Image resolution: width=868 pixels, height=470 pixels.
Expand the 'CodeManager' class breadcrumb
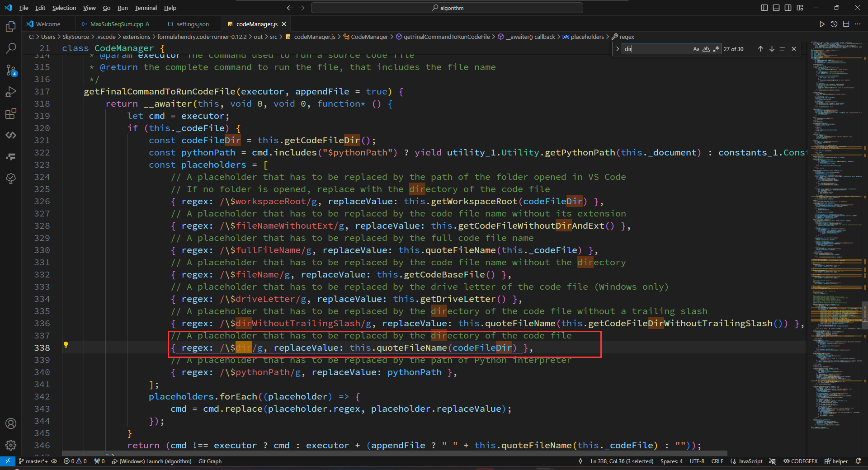[x=366, y=37]
